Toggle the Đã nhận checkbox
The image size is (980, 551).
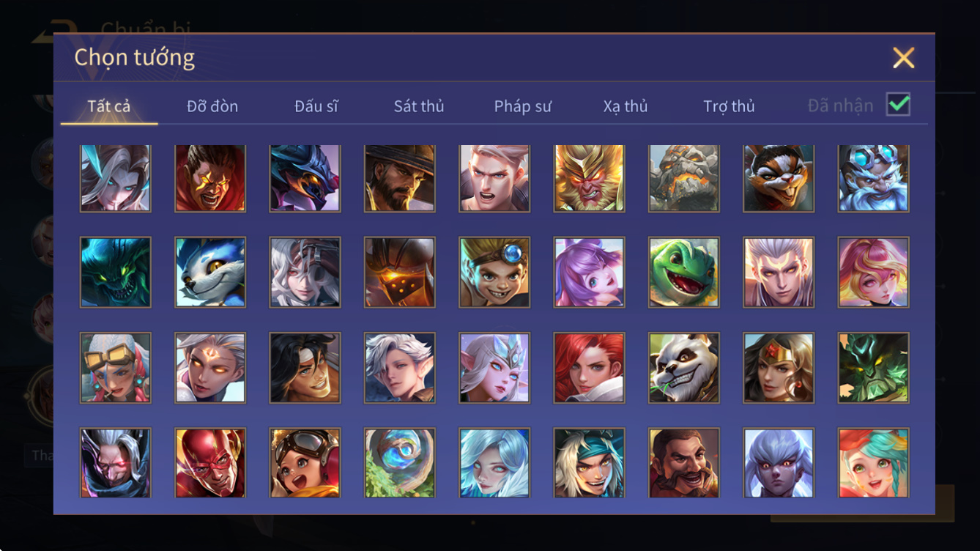pos(898,105)
